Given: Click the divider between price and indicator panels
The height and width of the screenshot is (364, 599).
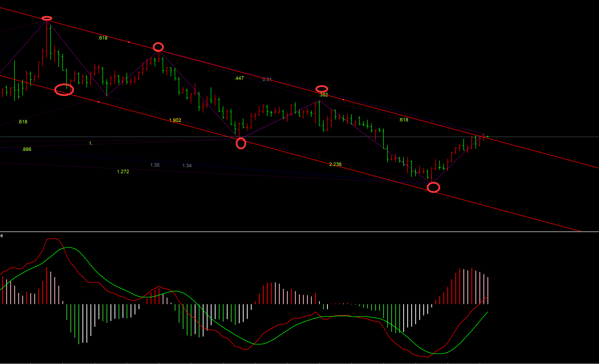Looking at the screenshot, I should [x=301, y=232].
